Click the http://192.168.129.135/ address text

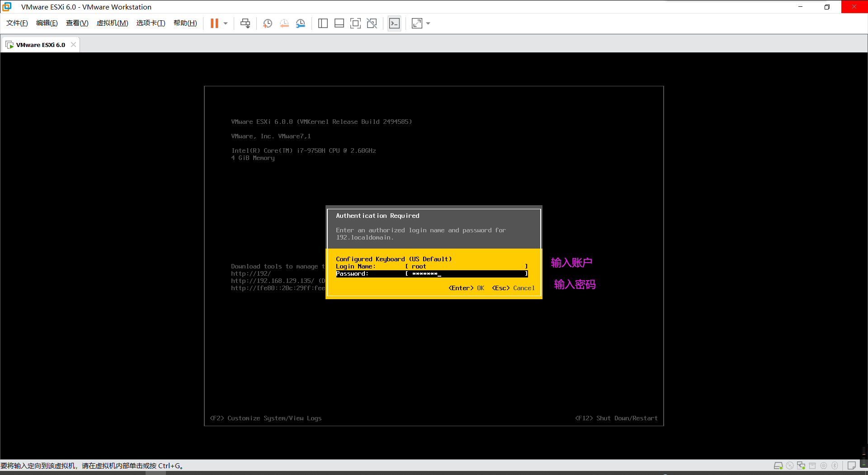coord(273,281)
